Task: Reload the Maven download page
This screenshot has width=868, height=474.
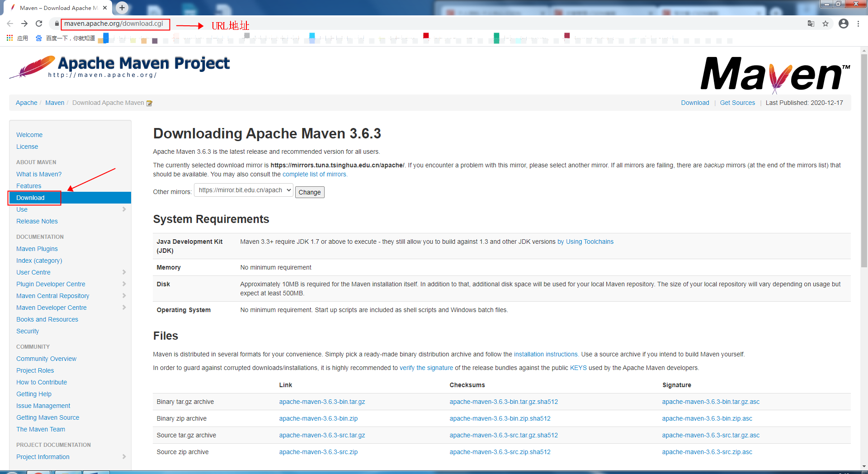Action: point(39,24)
